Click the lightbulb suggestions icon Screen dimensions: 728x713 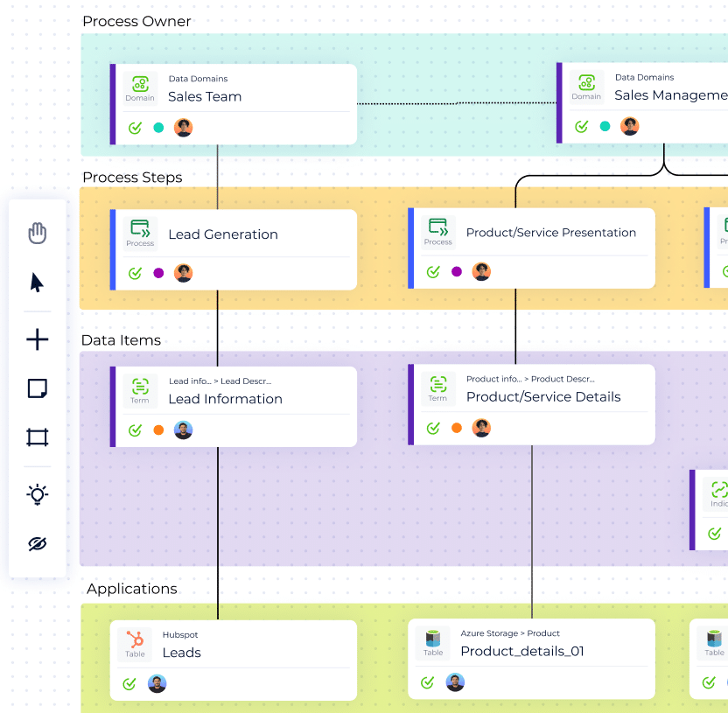[37, 494]
